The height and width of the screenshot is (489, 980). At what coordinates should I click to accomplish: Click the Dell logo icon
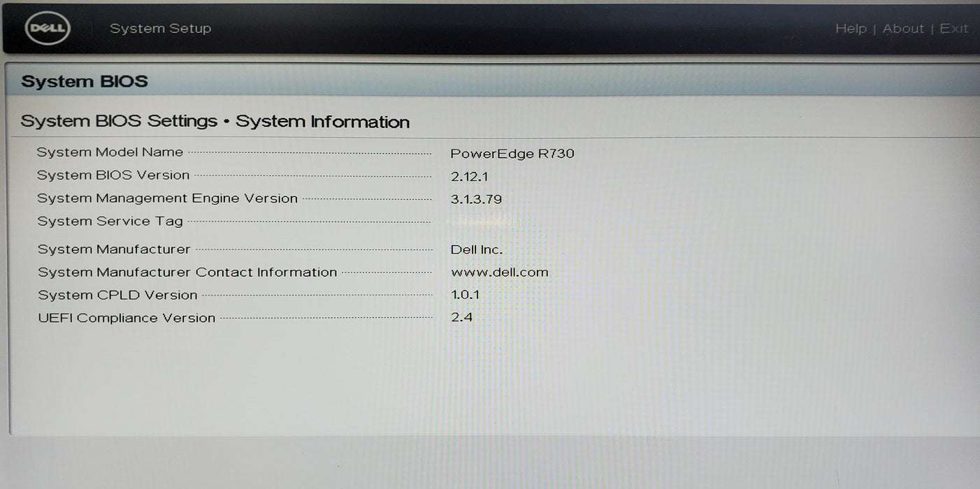pyautogui.click(x=48, y=29)
